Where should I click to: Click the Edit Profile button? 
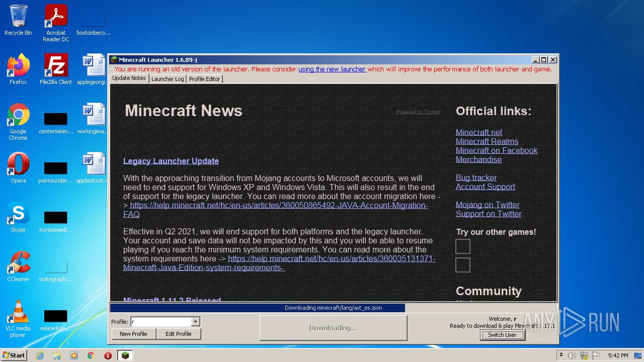[179, 334]
